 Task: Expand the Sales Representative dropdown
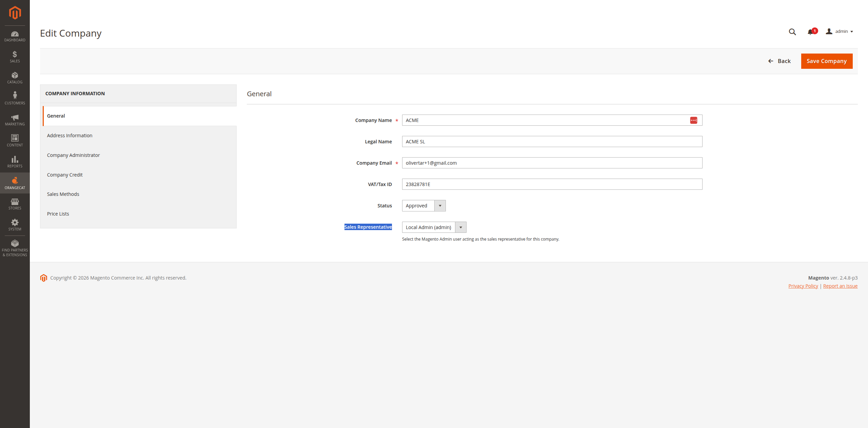[x=434, y=227]
